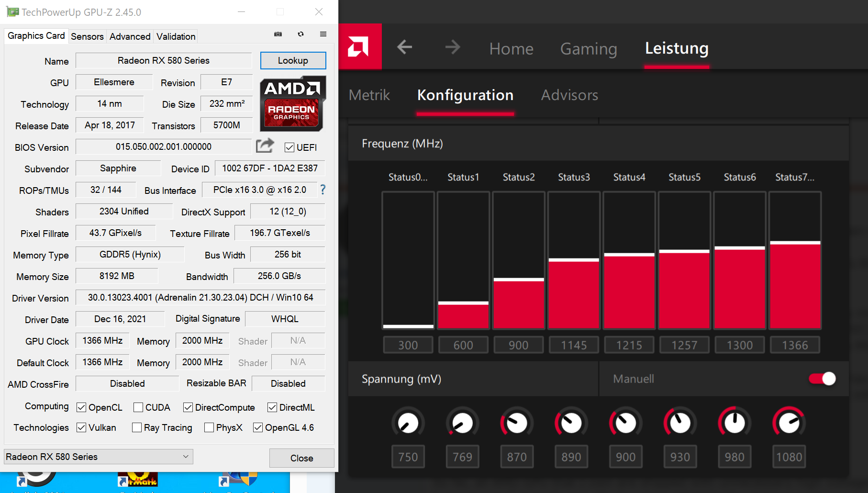The image size is (868, 493).
Task: Switch off the Manuell voltage toggle
Action: (822, 379)
